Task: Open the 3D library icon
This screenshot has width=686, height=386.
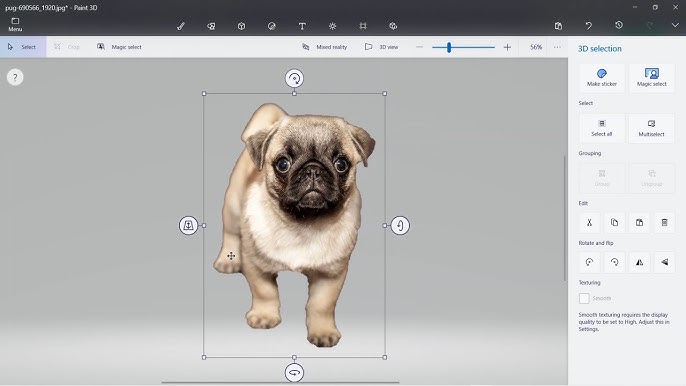Action: tap(393, 26)
